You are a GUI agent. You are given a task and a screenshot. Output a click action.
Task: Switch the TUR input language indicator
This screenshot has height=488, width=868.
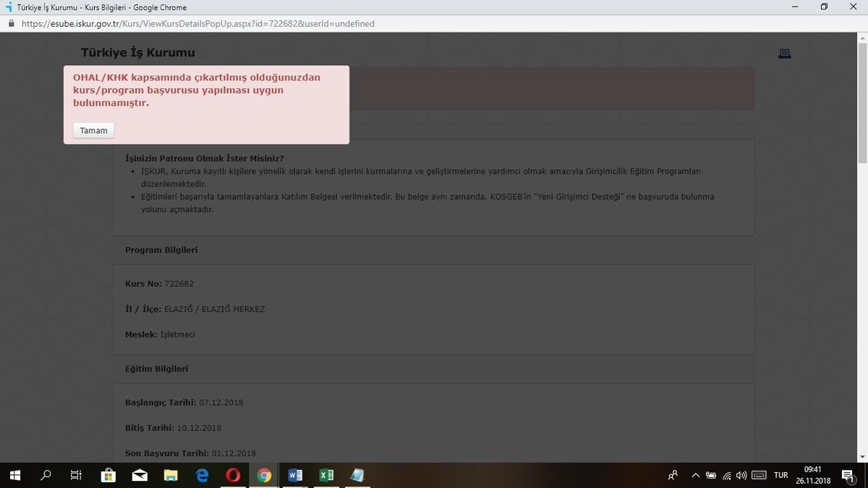tap(780, 475)
